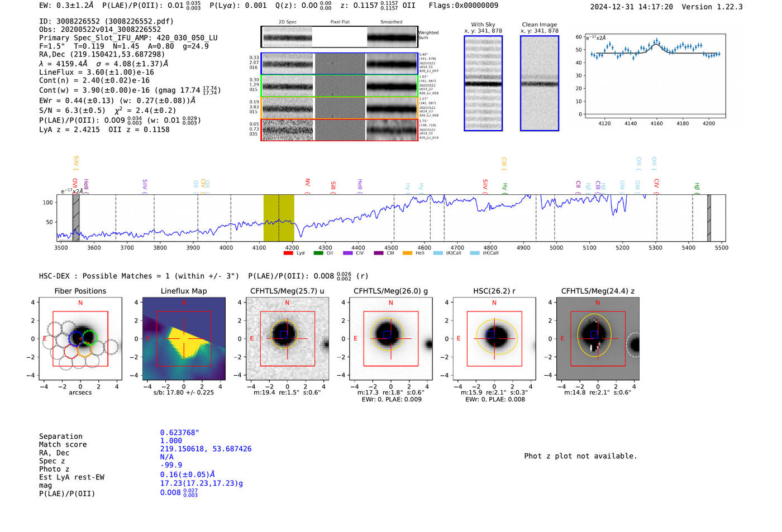Click the purple CIV legend swatch
Screen dimensions: 782x532
point(348,253)
